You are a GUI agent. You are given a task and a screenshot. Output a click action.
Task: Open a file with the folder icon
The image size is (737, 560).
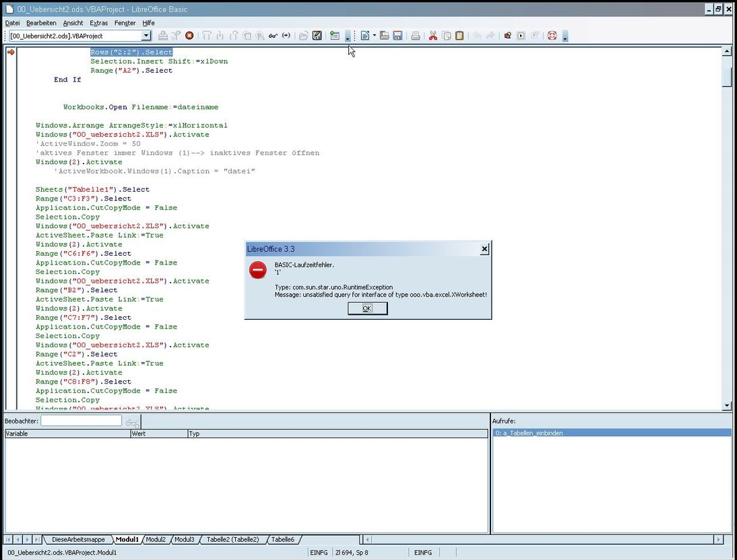385,36
